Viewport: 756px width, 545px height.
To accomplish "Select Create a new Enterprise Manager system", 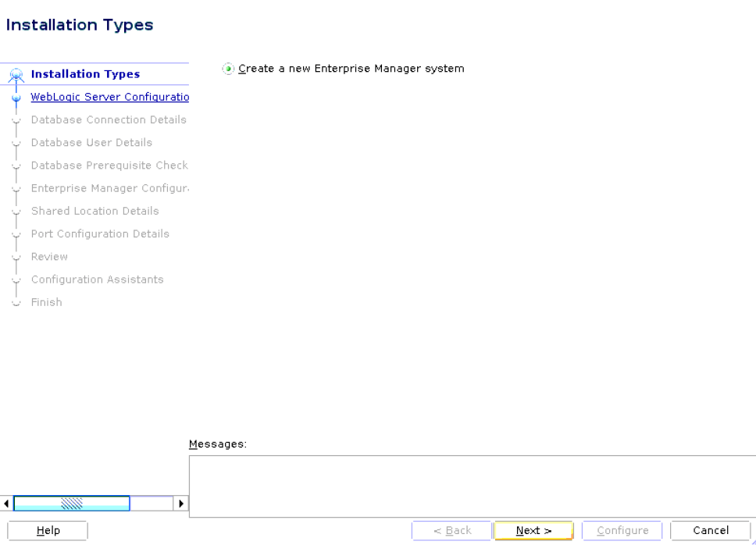I will tap(227, 69).
